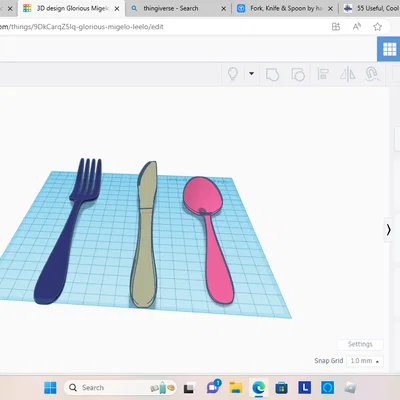
Task: Click the Align tool icon
Action: coord(323,74)
